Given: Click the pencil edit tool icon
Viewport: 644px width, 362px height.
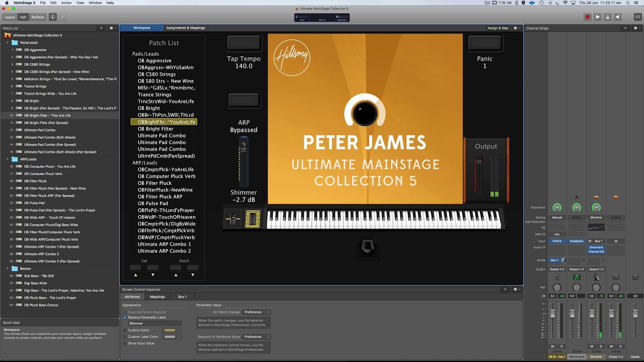Looking at the screenshot, I should point(63,17).
